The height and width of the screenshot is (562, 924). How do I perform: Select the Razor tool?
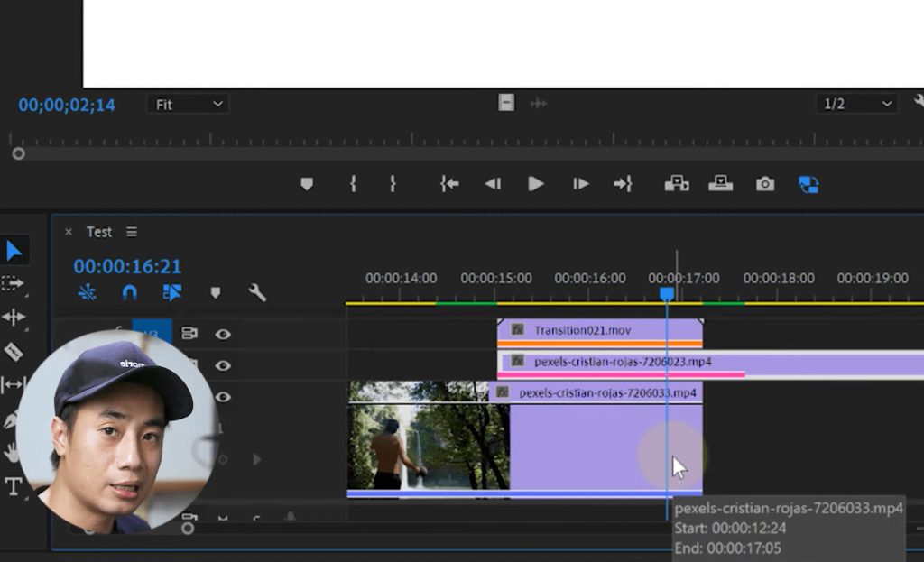click(x=14, y=351)
